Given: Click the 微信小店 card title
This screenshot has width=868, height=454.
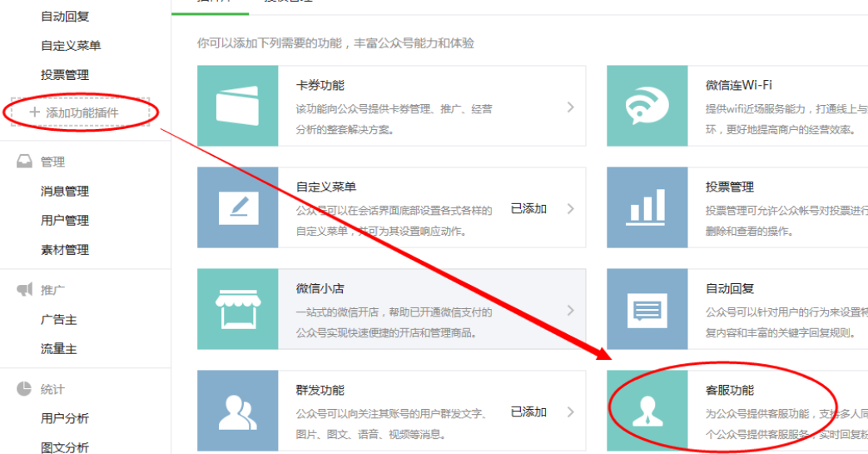Looking at the screenshot, I should pyautogui.click(x=320, y=288).
